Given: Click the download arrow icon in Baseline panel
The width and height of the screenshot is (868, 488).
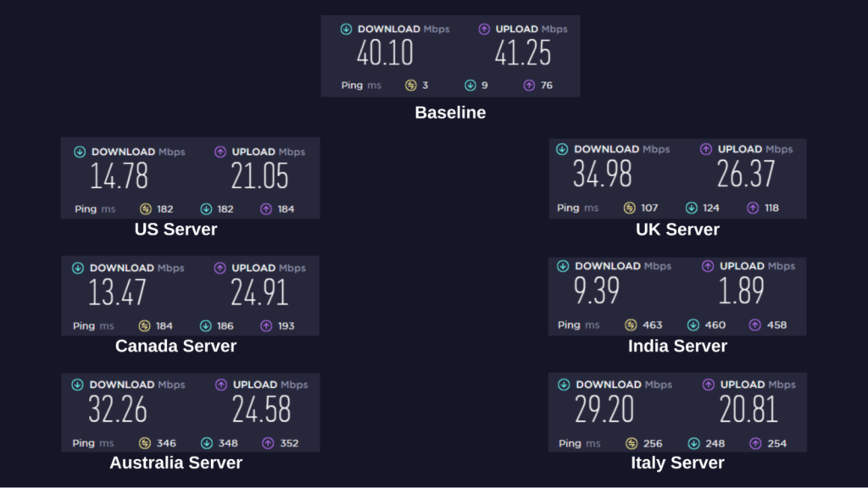Looking at the screenshot, I should click(x=346, y=30).
